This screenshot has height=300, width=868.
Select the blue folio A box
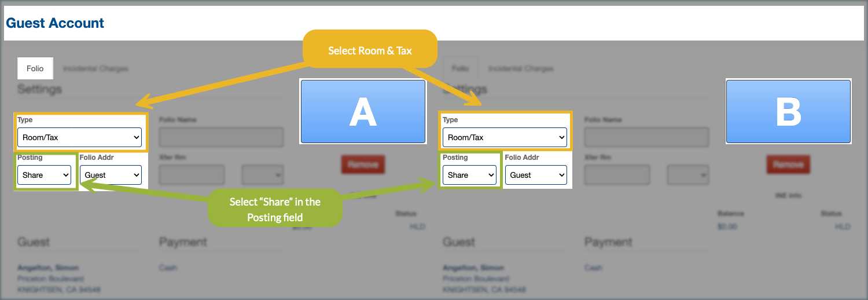363,112
